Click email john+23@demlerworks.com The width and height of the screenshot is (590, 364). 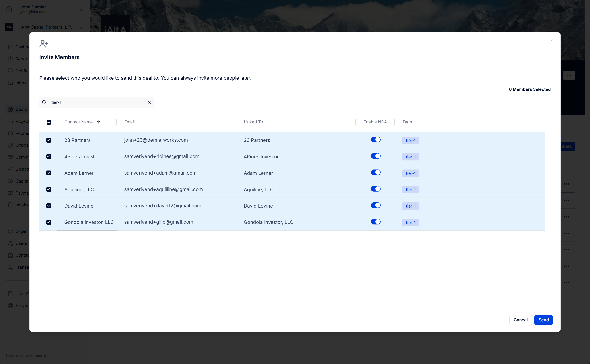click(156, 140)
